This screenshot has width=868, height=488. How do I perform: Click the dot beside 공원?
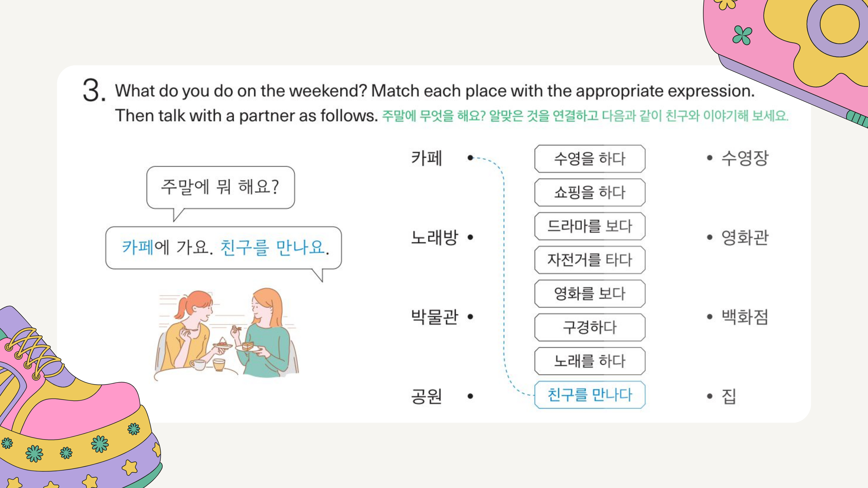point(470,396)
